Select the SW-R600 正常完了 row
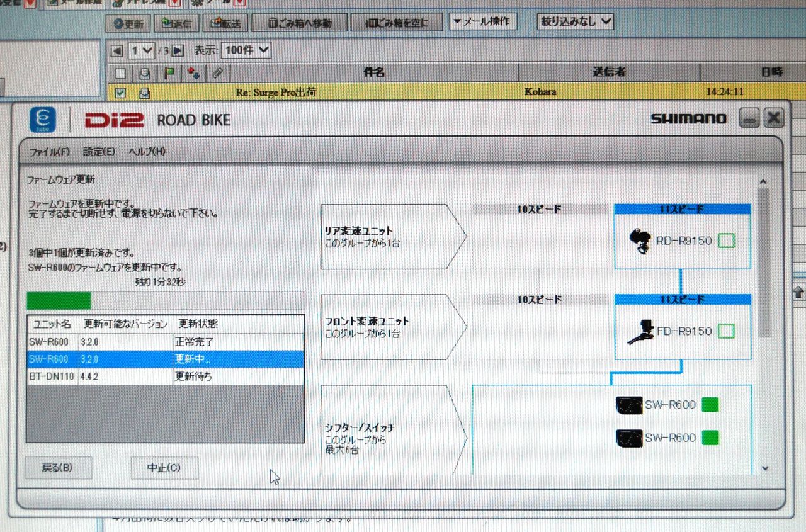Screen dimensions: 806x532 pyautogui.click(x=166, y=342)
